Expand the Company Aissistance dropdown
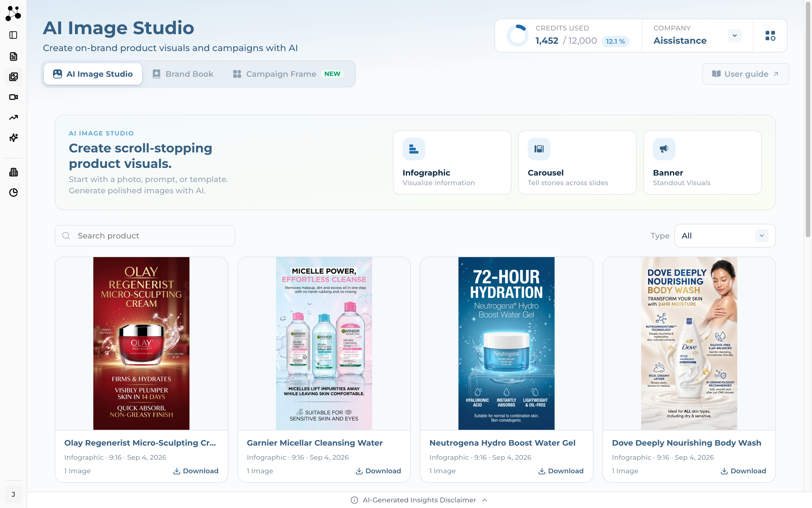Image resolution: width=812 pixels, height=508 pixels. tap(734, 36)
